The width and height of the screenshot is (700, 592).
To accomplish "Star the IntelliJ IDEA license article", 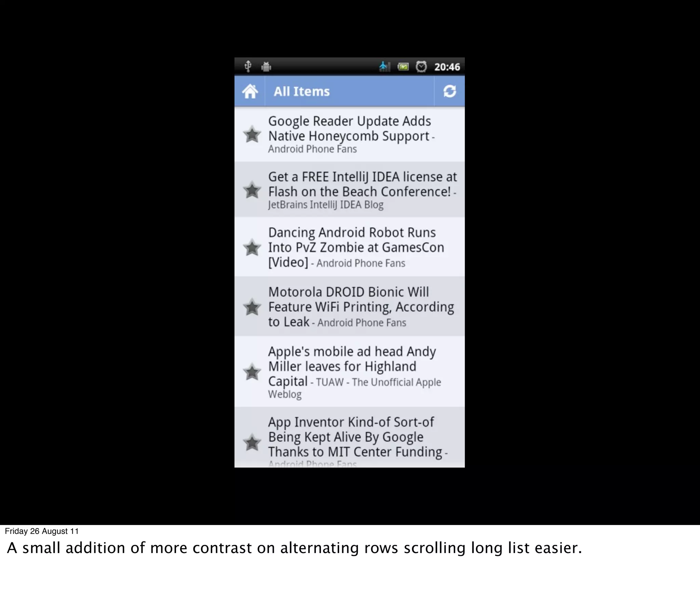I will point(252,190).
